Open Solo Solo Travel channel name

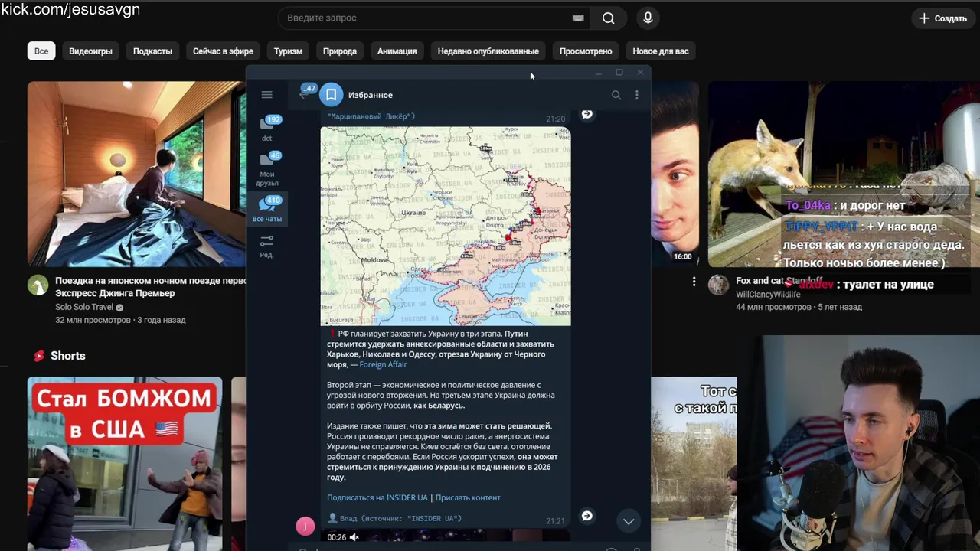(x=84, y=307)
